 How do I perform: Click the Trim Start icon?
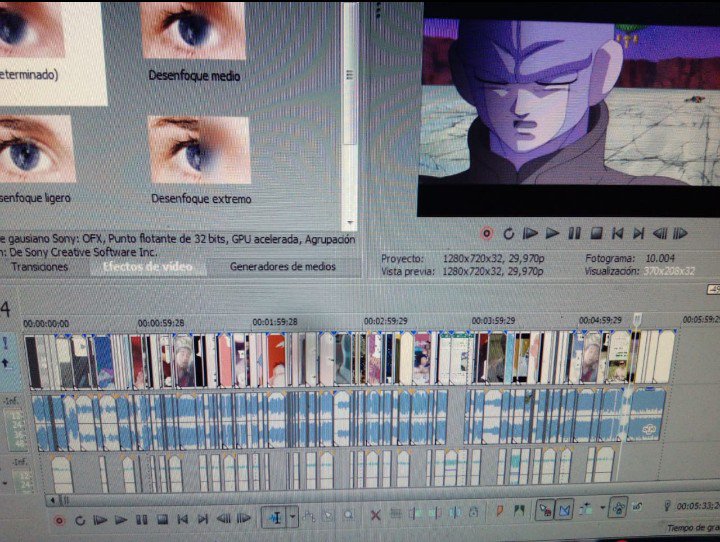(415, 513)
